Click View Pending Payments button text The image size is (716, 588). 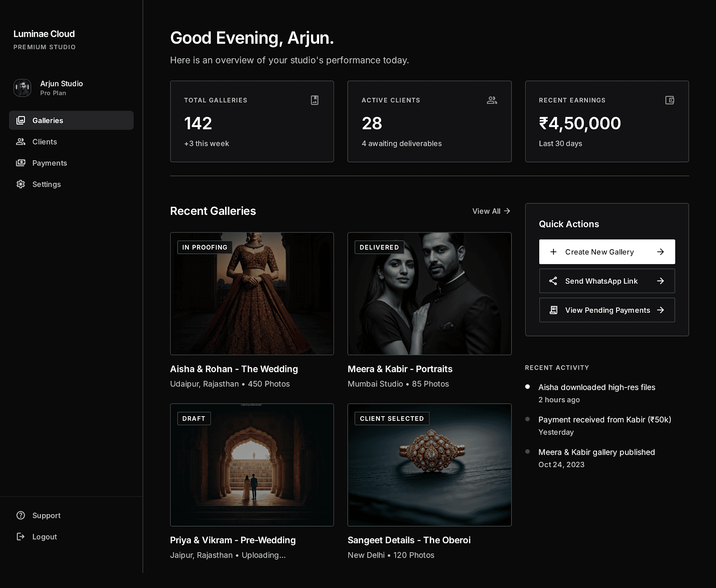(608, 310)
